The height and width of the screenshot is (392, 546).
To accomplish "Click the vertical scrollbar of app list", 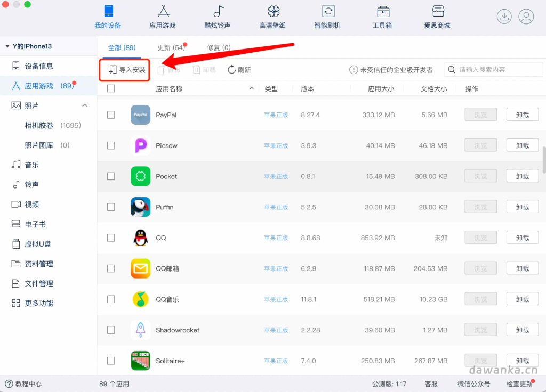I will pos(544,160).
